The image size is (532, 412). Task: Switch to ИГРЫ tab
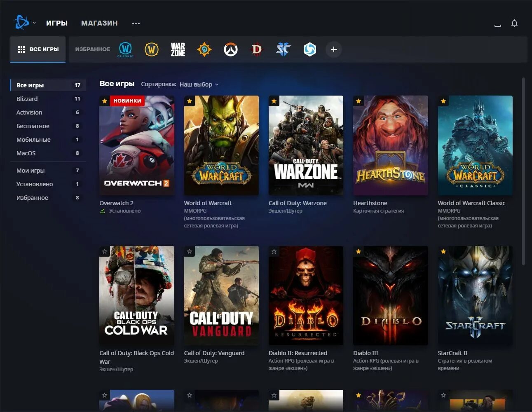coord(57,23)
